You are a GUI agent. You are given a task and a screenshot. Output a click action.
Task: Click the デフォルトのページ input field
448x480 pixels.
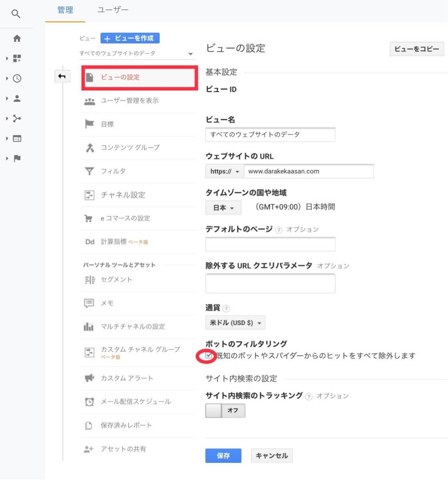[270, 244]
